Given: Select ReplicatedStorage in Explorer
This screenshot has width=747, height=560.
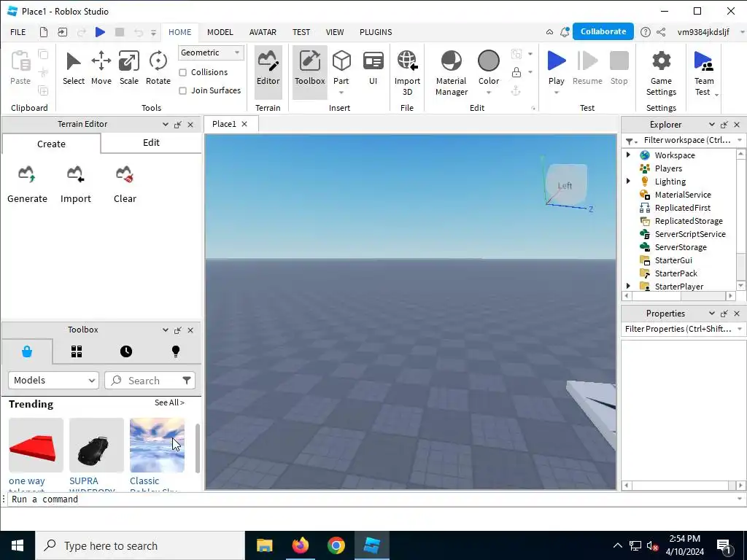Looking at the screenshot, I should click(689, 220).
